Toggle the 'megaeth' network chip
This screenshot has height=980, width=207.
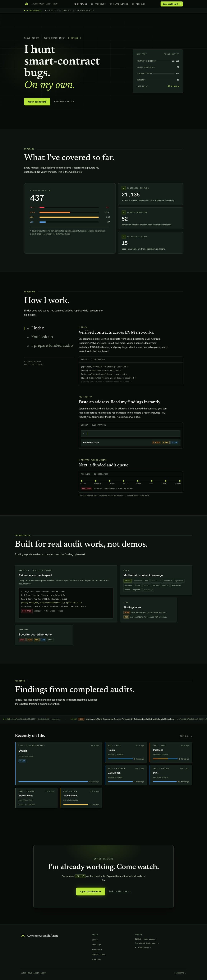coord(136,590)
